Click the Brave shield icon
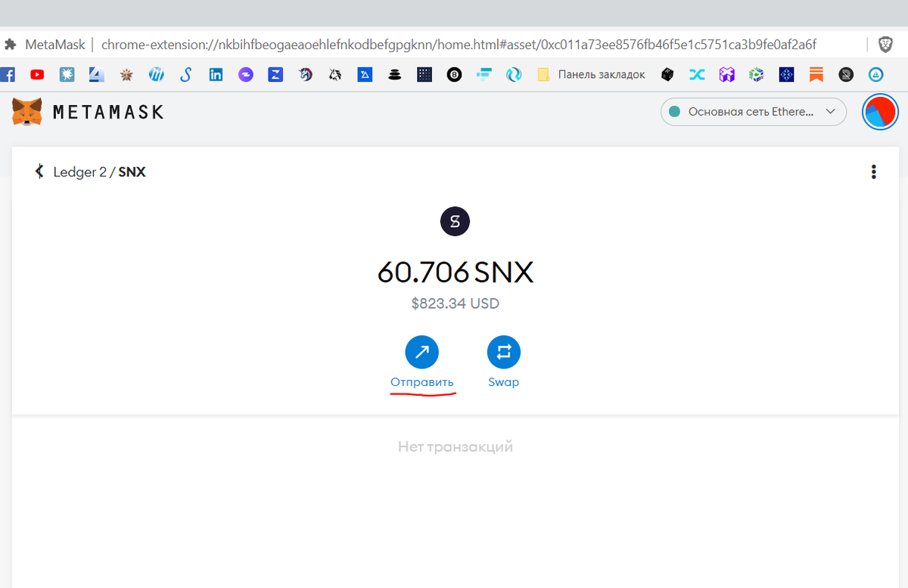This screenshot has width=908, height=588. coord(885,45)
